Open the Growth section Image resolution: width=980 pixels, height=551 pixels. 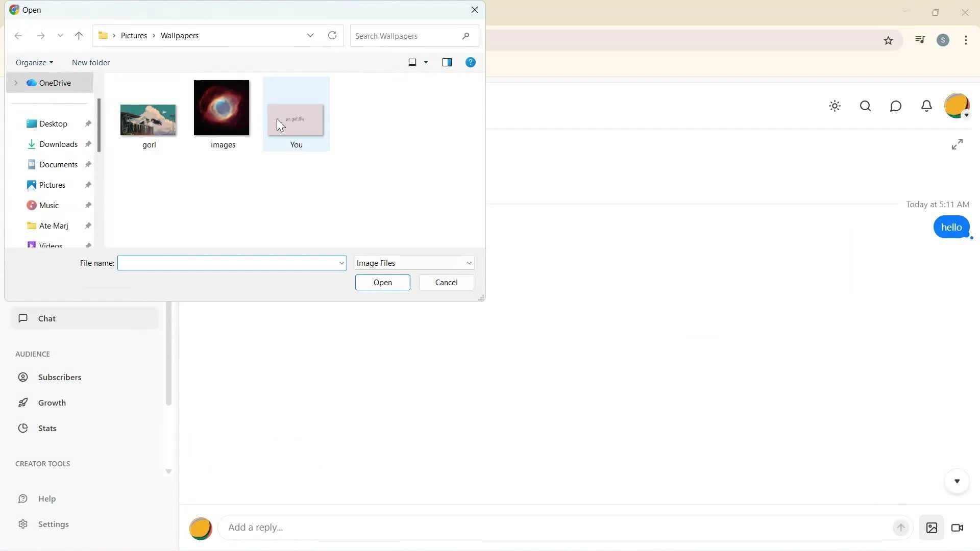pyautogui.click(x=52, y=402)
